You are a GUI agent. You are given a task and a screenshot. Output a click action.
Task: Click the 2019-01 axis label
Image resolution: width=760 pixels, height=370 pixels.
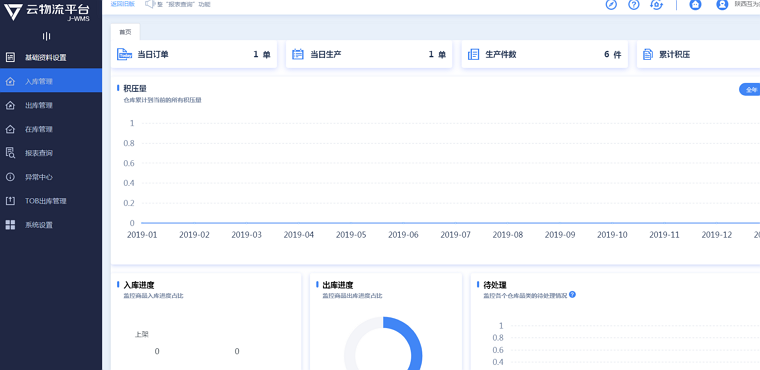point(142,235)
